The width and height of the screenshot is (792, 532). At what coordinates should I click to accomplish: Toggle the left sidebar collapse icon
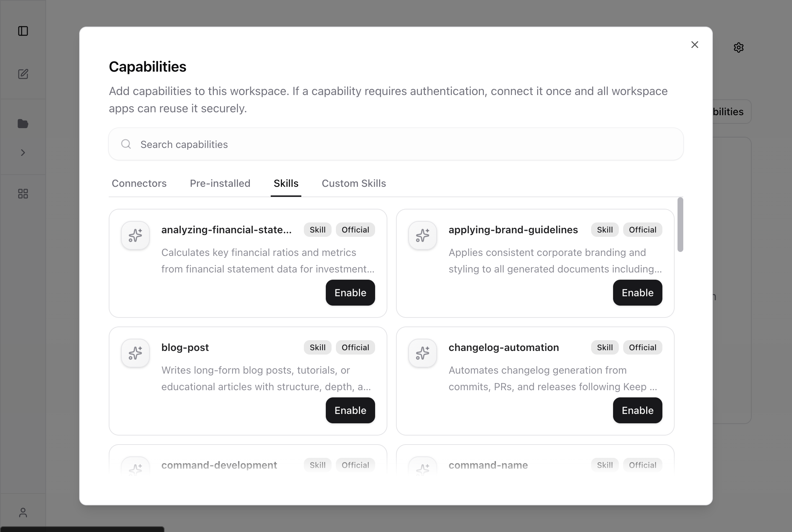[23, 31]
